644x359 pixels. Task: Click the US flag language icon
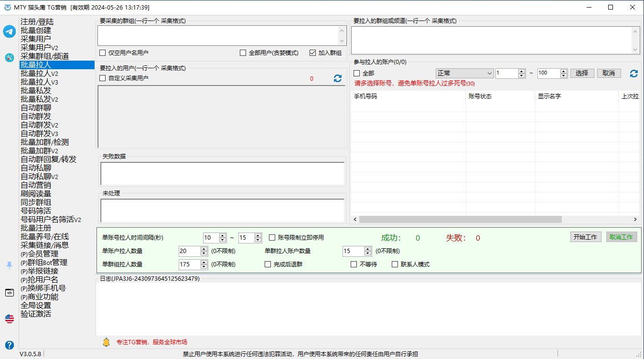pyautogui.click(x=10, y=318)
